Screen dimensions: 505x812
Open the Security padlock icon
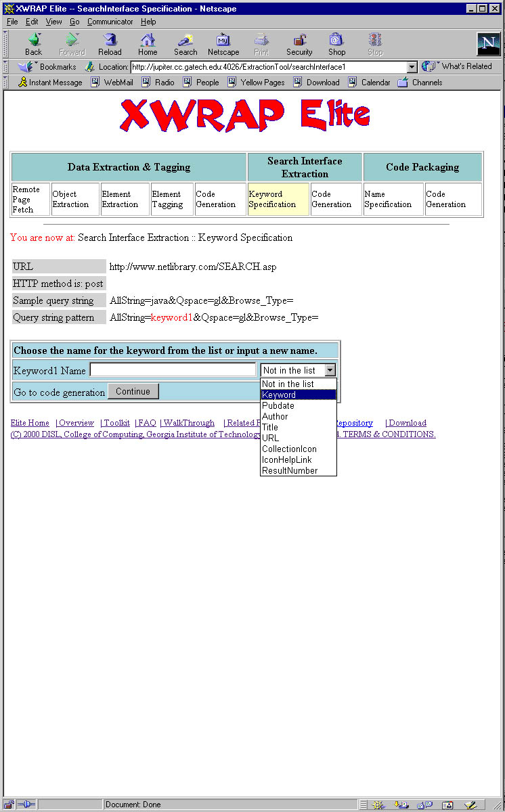[x=299, y=41]
